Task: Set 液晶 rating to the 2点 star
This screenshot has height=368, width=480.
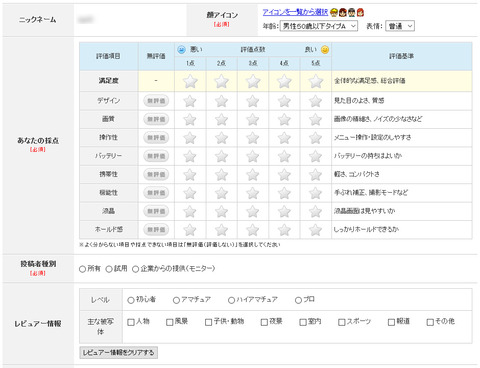Action: click(221, 211)
